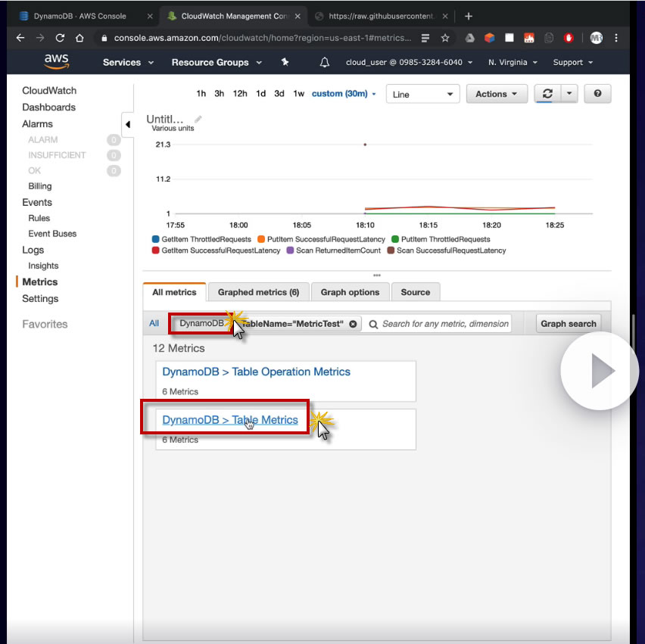Collapse the sidebar with the left arrow

[x=127, y=124]
